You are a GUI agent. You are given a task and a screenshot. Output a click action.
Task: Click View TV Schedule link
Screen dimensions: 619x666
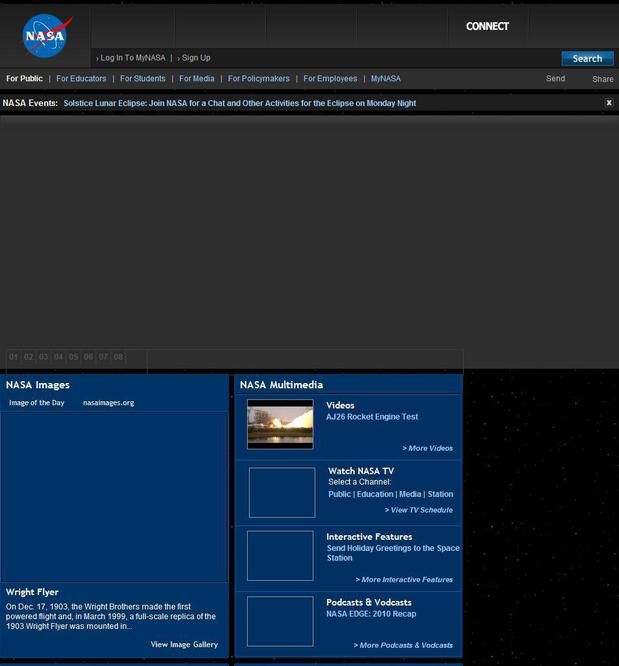pyautogui.click(x=418, y=510)
